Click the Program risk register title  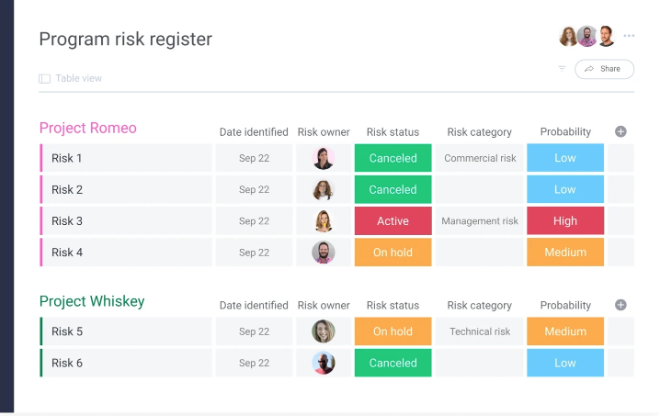click(125, 39)
